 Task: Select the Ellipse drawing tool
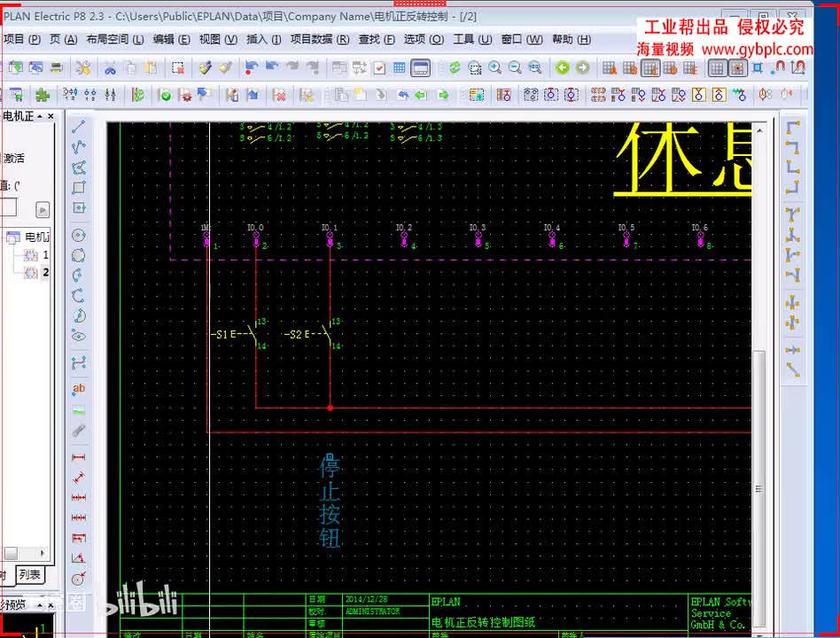tap(79, 337)
